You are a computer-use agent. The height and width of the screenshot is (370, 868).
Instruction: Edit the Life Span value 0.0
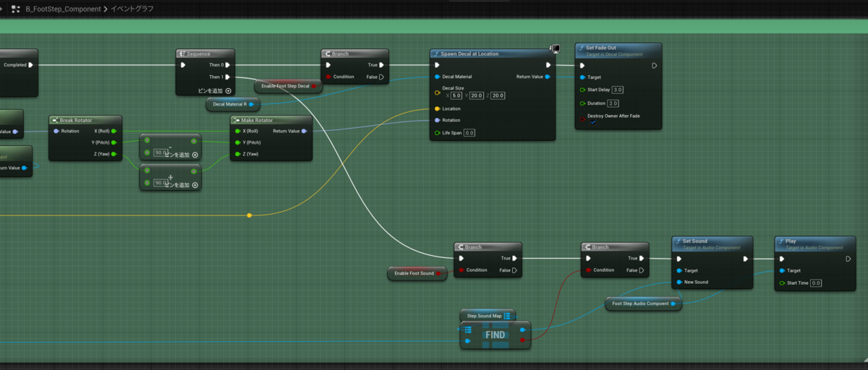click(469, 133)
